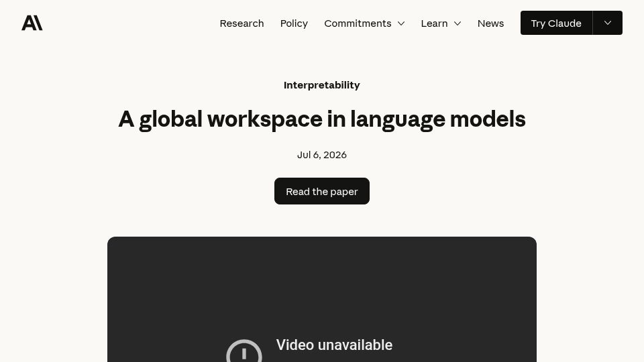The image size is (644, 362).
Task: Expand the Commitments menu
Action: click(364, 23)
